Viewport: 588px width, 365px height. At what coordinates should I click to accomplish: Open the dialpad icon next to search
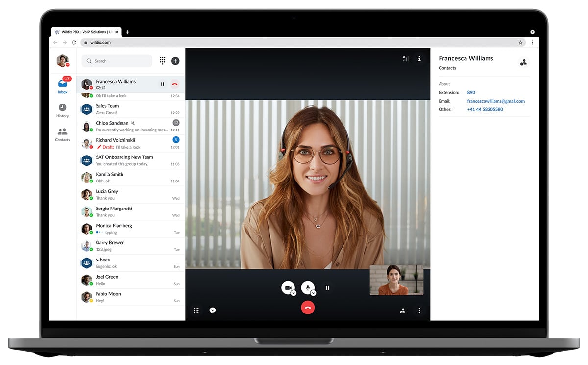pos(163,61)
